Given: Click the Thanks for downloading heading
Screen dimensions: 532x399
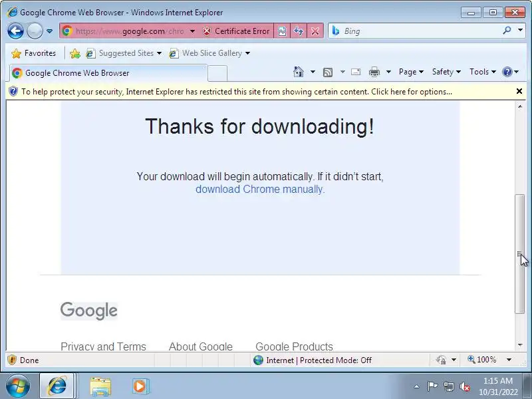Looking at the screenshot, I should pyautogui.click(x=259, y=126).
